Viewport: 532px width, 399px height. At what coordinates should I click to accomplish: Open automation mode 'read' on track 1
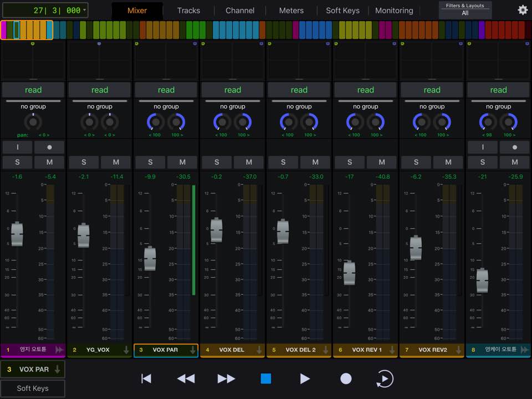33,90
